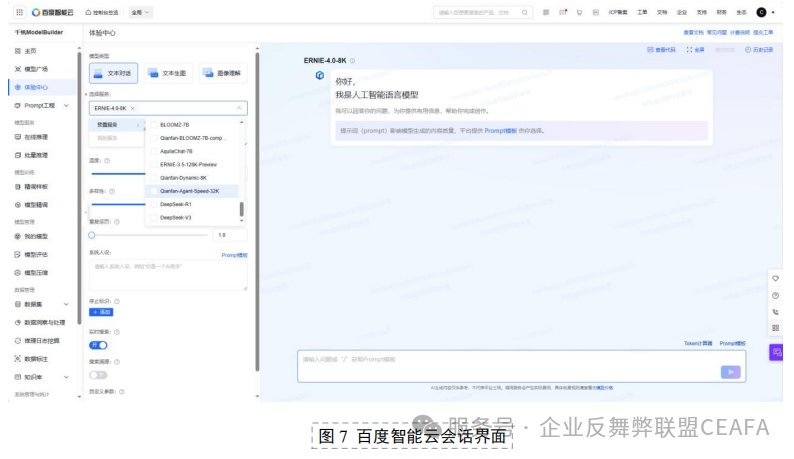The height and width of the screenshot is (459, 794).
Task: Open the 财务 top menu
Action: click(722, 12)
